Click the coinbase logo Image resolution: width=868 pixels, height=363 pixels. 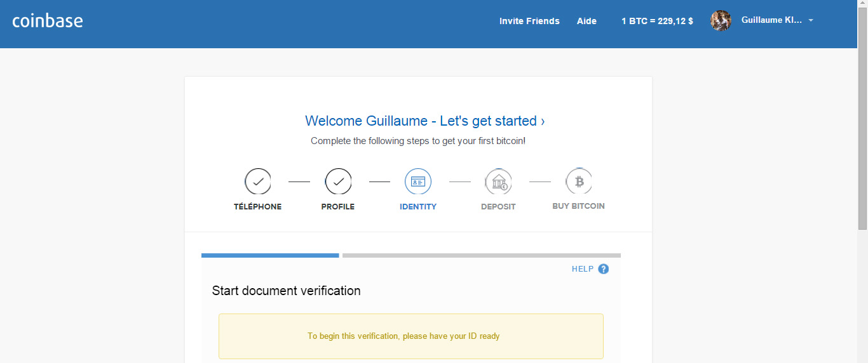(48, 20)
